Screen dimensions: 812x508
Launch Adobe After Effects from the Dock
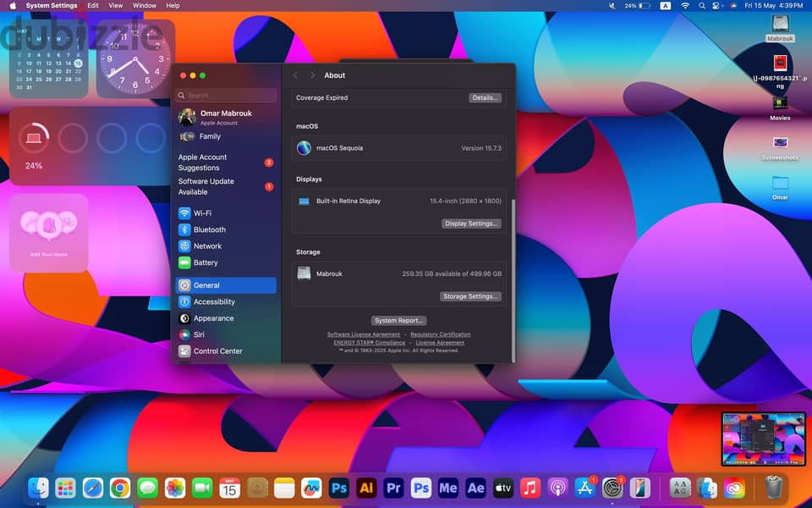point(475,488)
